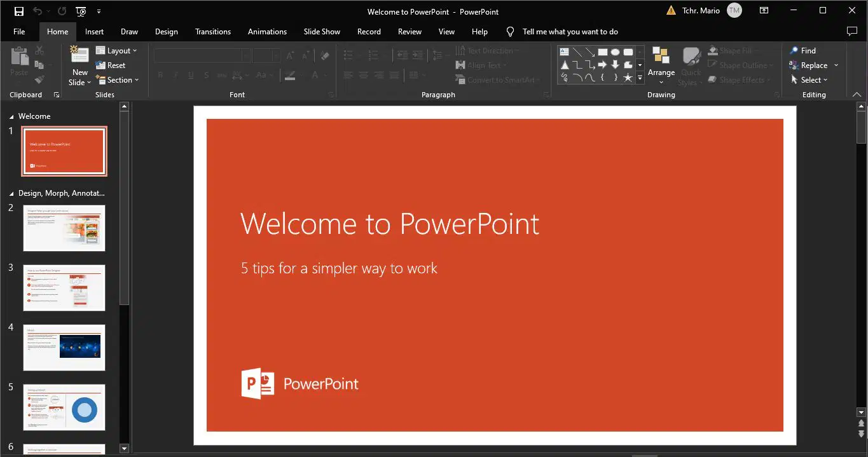Open the TM account avatar
The width and height of the screenshot is (868, 457).
tap(734, 11)
